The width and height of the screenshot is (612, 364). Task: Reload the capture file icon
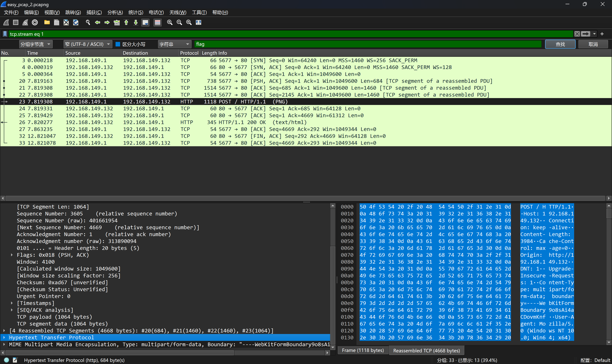pos(76,22)
